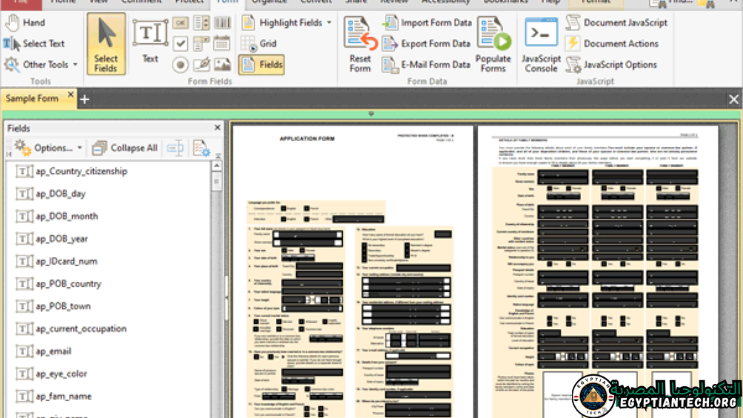The width and height of the screenshot is (743, 418).
Task: Open the JavaScript Console
Action: 541,44
